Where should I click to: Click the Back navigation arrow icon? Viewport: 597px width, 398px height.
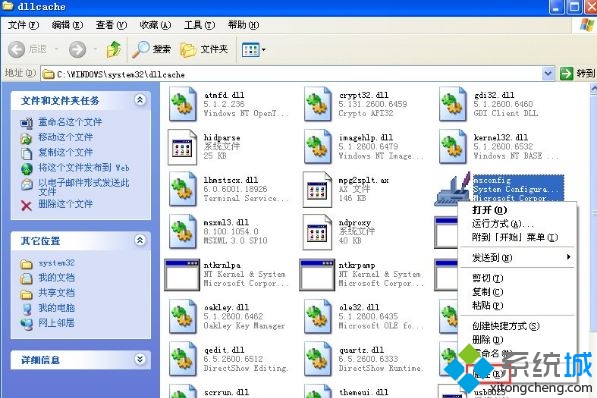17,50
